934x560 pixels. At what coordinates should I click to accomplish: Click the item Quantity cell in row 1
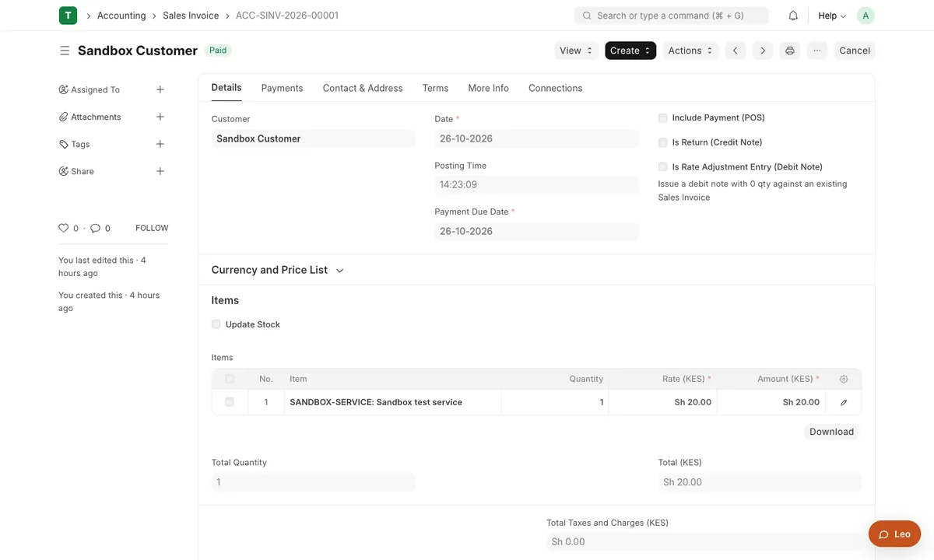pyautogui.click(x=555, y=402)
